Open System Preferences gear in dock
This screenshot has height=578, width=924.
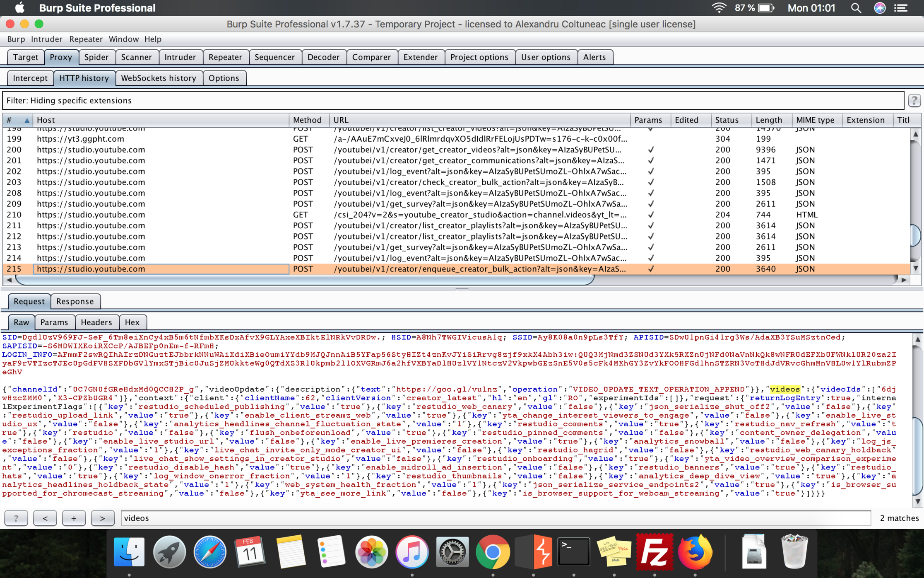click(x=452, y=552)
